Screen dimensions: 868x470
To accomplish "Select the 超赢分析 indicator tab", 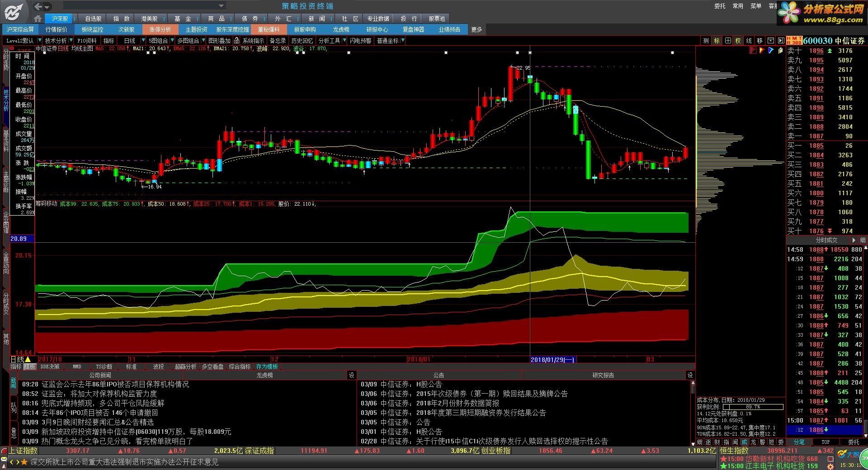I will click(185, 367).
